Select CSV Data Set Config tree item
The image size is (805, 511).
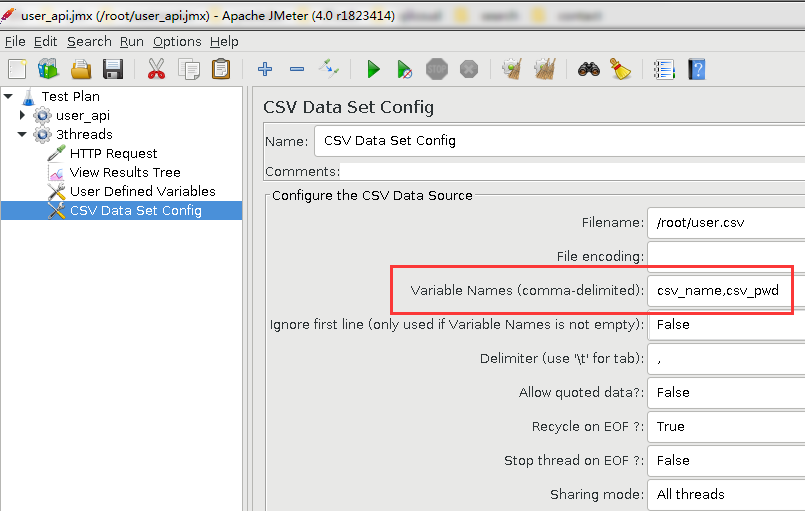[x=136, y=211]
